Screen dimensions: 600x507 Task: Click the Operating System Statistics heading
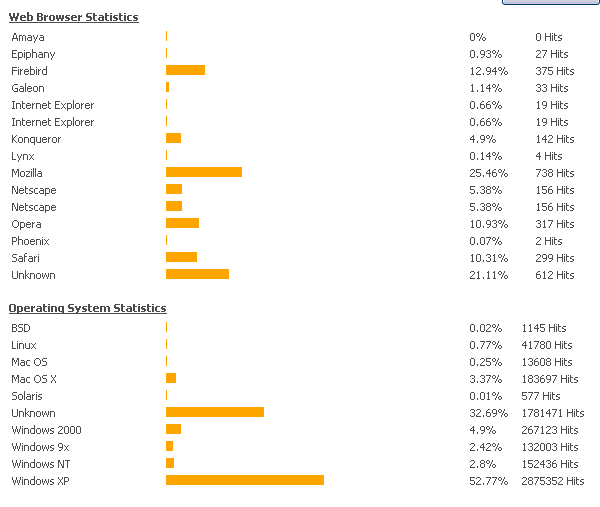87,308
